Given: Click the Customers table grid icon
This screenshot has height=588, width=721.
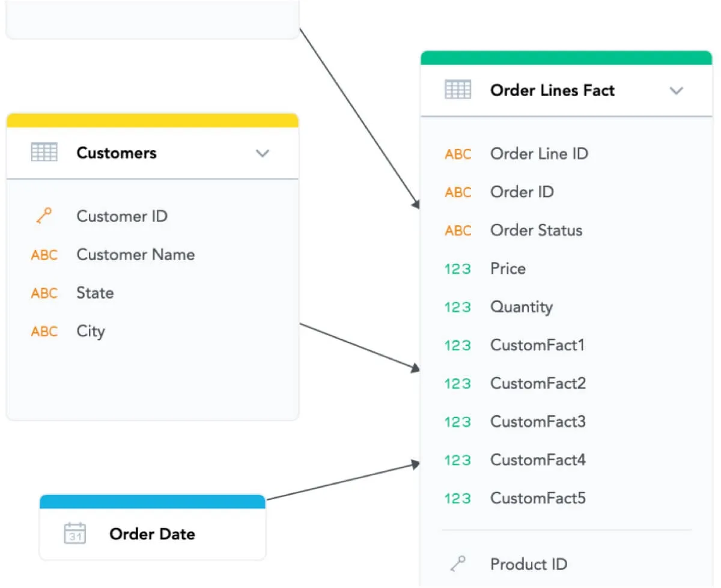Looking at the screenshot, I should click(44, 153).
